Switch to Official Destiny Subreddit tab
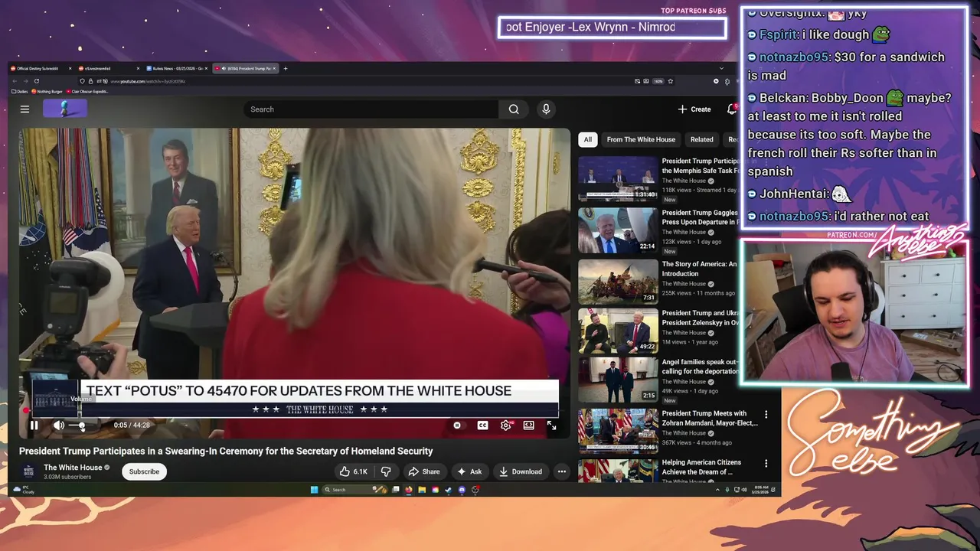The image size is (980, 551). pos(38,69)
